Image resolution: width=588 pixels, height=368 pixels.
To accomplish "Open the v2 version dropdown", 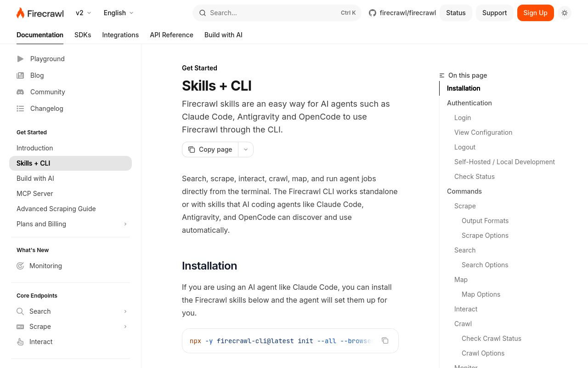I will tap(84, 13).
